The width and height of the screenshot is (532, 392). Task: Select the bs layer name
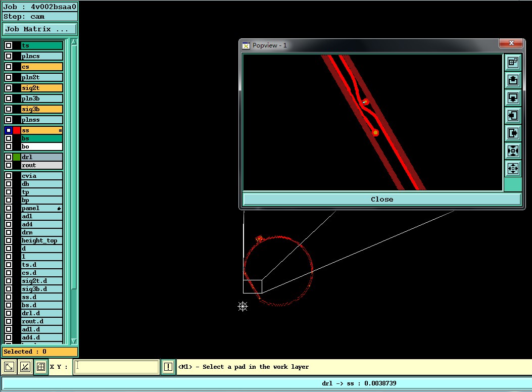(x=42, y=138)
